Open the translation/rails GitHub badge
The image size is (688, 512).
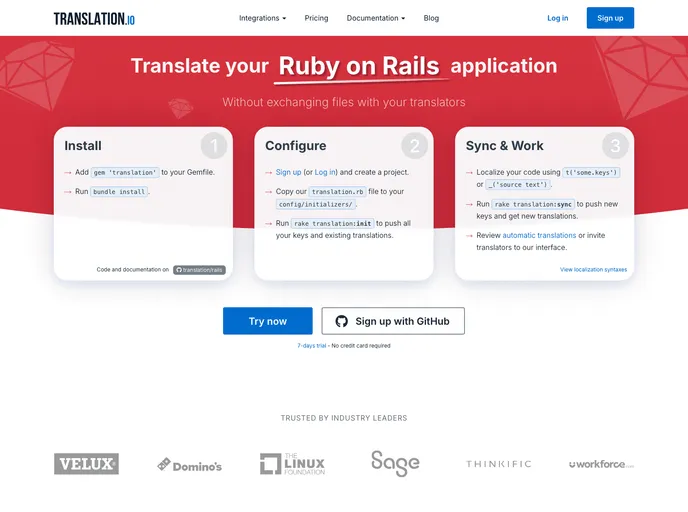pyautogui.click(x=199, y=270)
